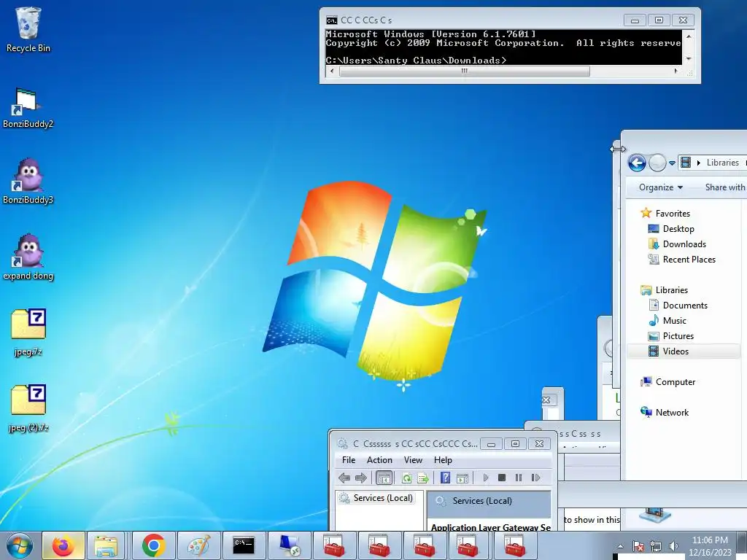Screen dimensions: 747x560
Task: Open the Organize dropdown in Explorer
Action: point(661,187)
